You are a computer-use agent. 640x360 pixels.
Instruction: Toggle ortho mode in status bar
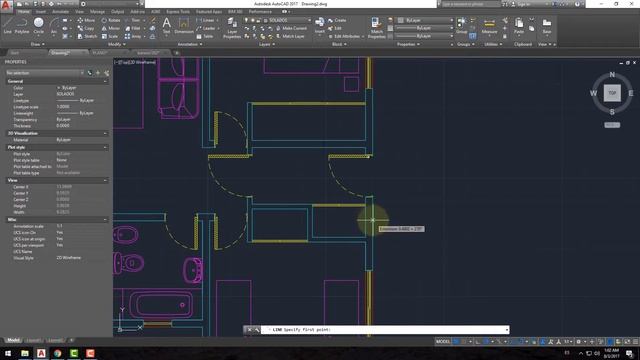click(478, 342)
